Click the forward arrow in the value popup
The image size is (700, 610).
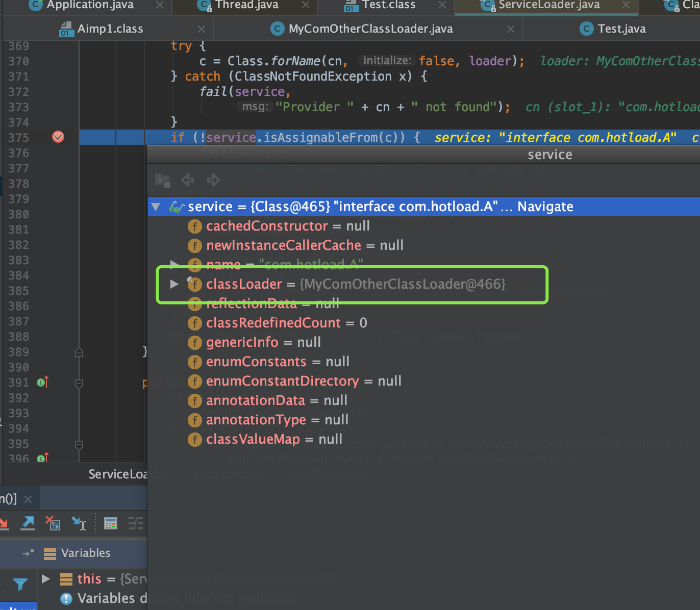tap(213, 180)
